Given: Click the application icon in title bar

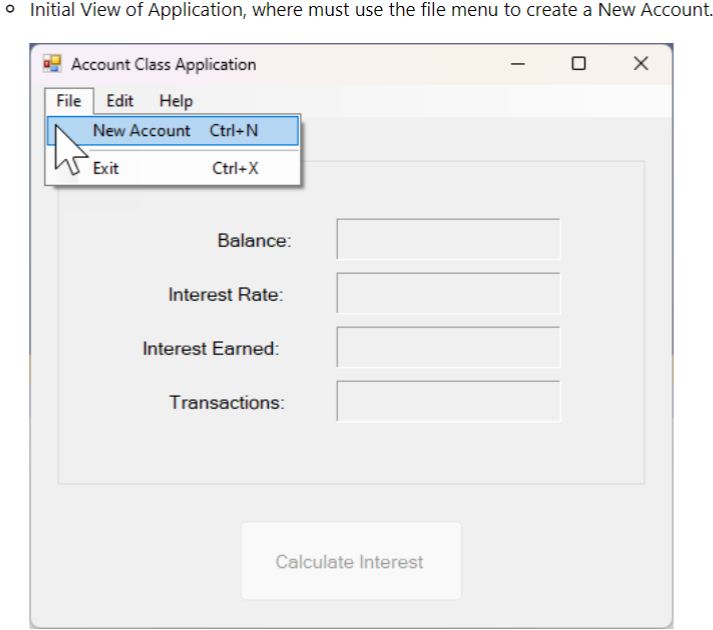Looking at the screenshot, I should pos(52,64).
